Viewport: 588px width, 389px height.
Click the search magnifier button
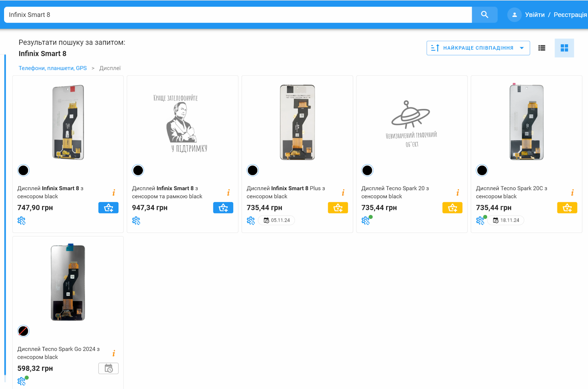pos(484,15)
